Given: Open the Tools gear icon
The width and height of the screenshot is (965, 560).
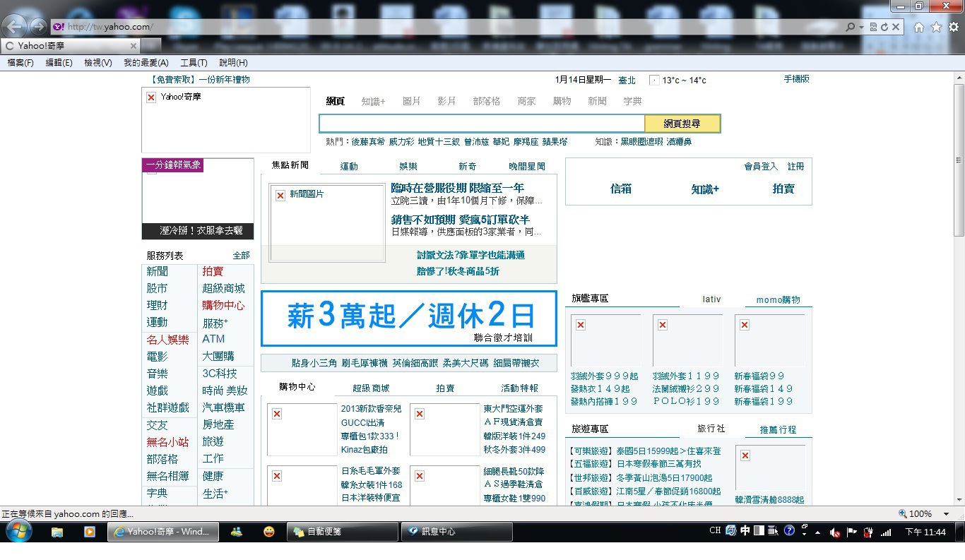Looking at the screenshot, I should tap(953, 27).
